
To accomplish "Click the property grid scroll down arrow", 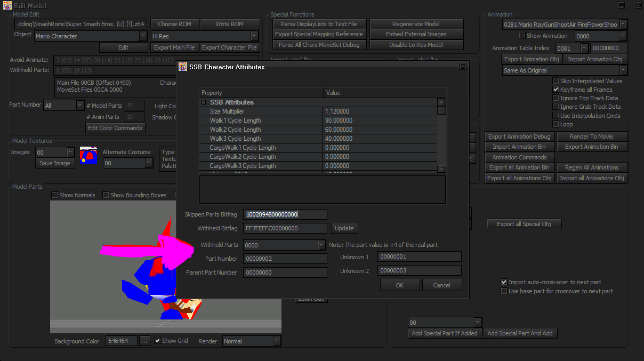I will [x=441, y=169].
